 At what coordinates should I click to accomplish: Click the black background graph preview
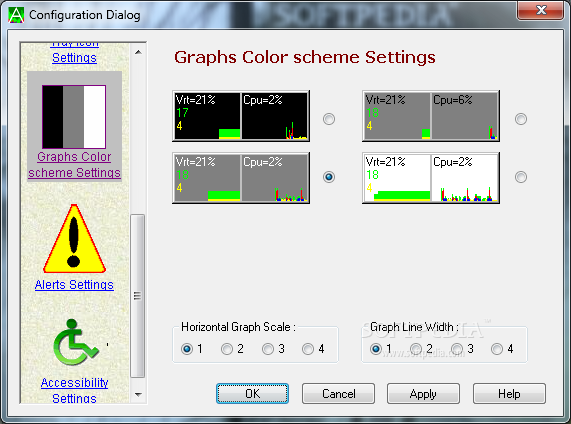click(x=241, y=116)
